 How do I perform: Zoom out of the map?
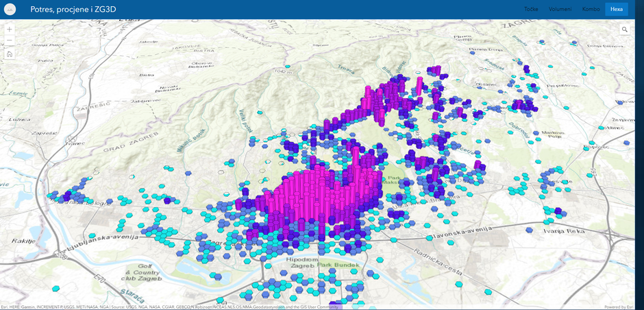pos(10,41)
